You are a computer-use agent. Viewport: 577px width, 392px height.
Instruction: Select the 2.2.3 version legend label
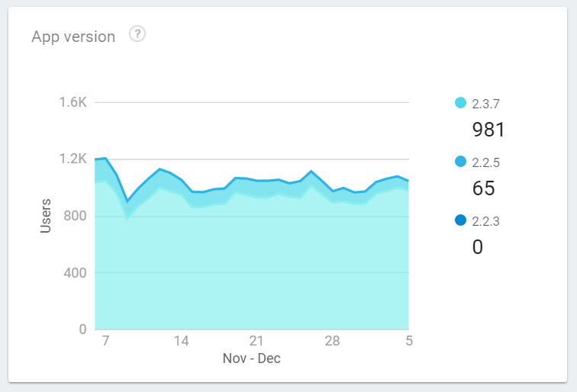486,222
